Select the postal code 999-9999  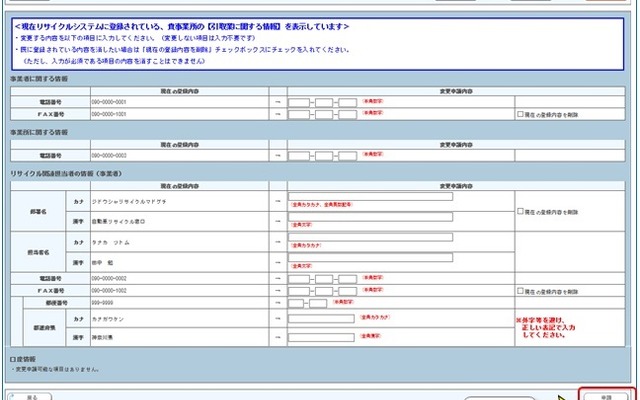pos(102,303)
